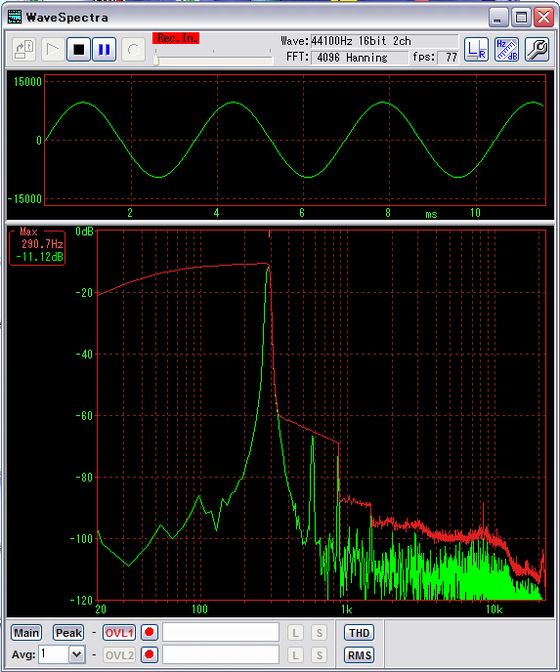Screen dimensions: 560x672
Task: Click the Wave format field 44100Hz 16bit 2ch
Action: click(x=384, y=41)
